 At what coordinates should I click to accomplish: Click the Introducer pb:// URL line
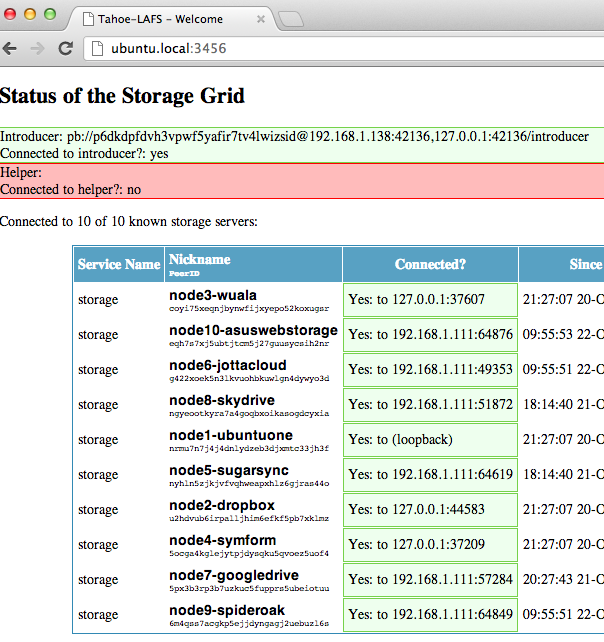[294, 136]
